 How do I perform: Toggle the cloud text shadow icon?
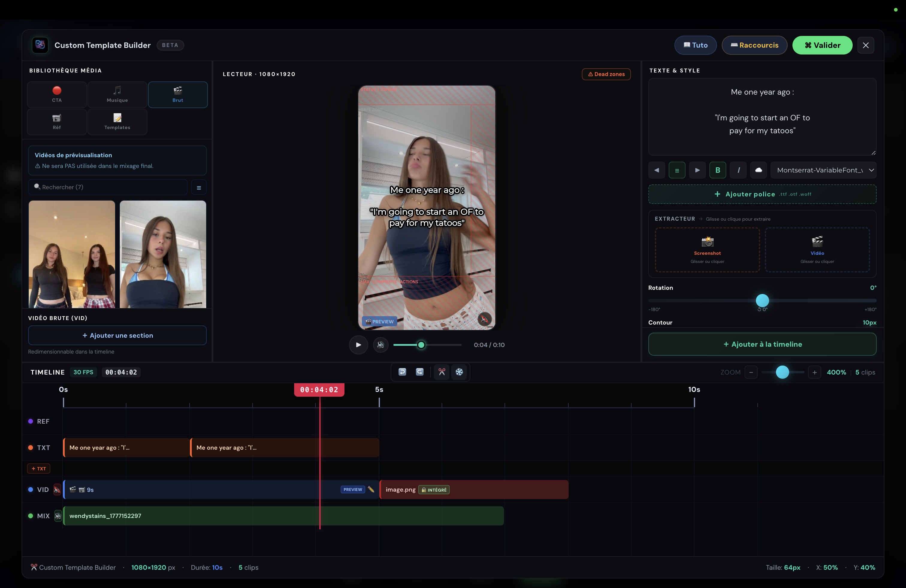(758, 170)
